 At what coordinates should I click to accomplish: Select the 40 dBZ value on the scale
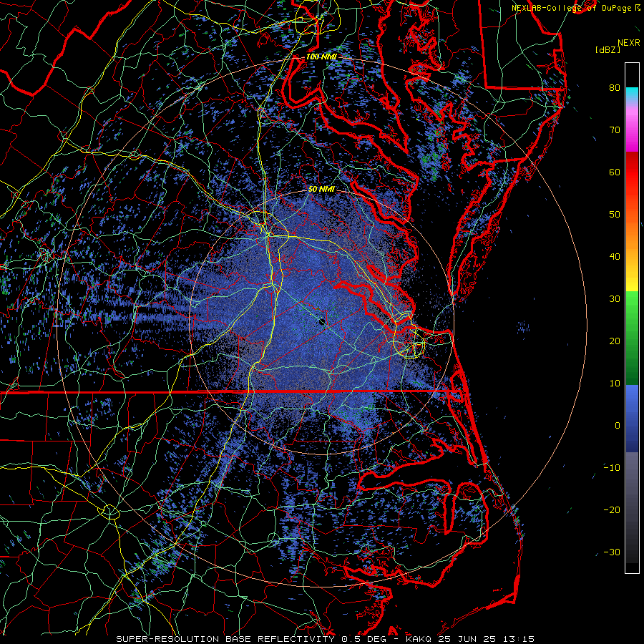[x=615, y=257]
